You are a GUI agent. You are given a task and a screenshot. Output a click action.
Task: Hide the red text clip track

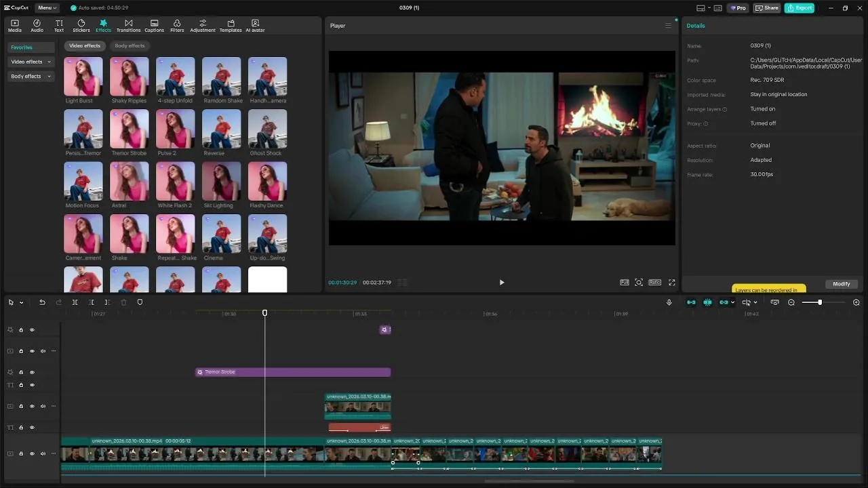pyautogui.click(x=32, y=428)
